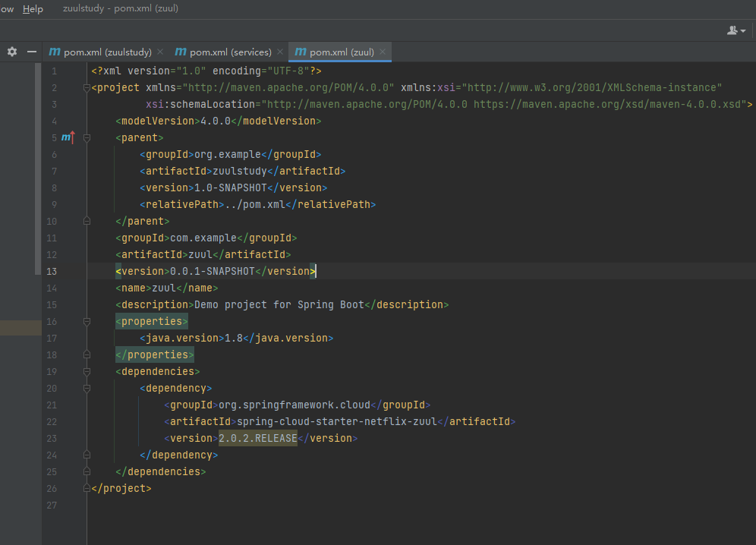The width and height of the screenshot is (756, 545).
Task: Close the pom.xml (zuul) tab
Action: pyautogui.click(x=383, y=52)
